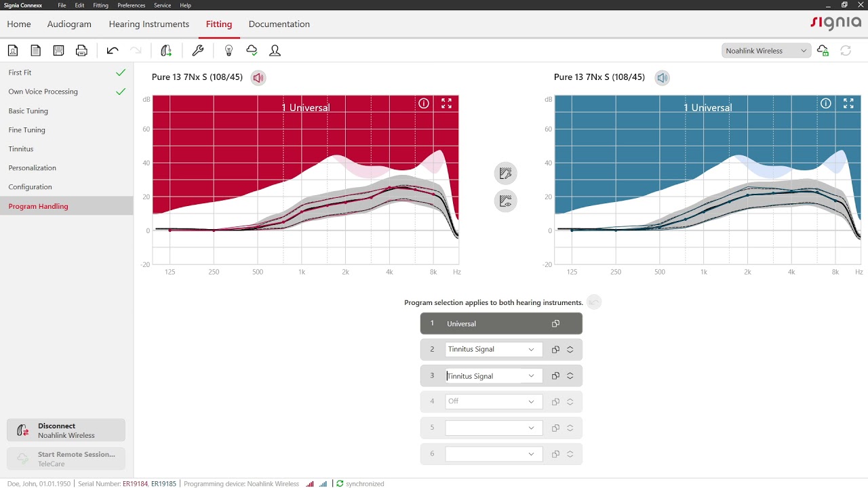Open the document report toolbar icon
Image resolution: width=868 pixels, height=488 pixels.
pos(36,50)
